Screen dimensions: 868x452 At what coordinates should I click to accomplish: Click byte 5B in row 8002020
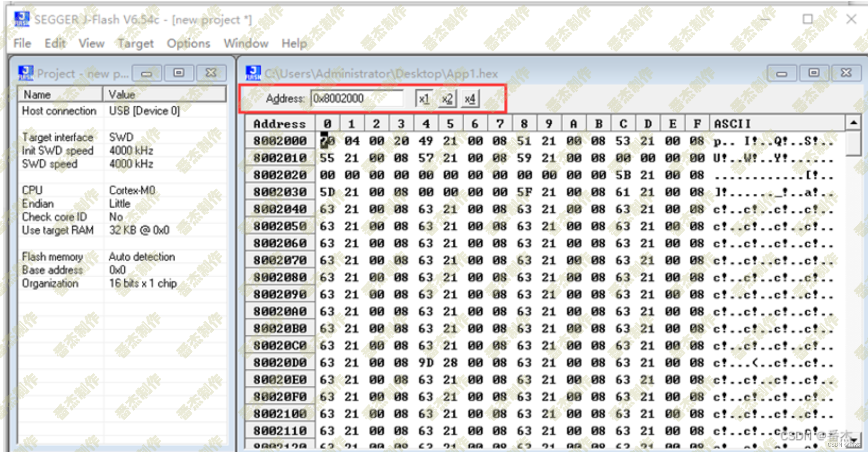tap(623, 175)
